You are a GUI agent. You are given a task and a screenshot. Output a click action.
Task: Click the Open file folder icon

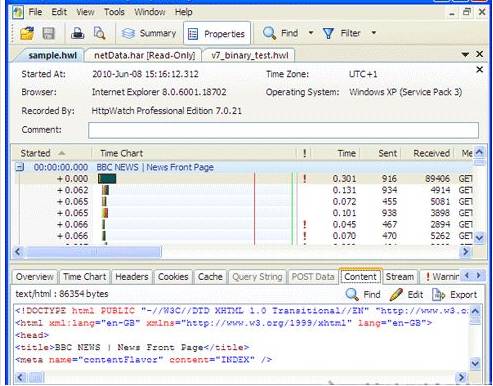pos(27,33)
